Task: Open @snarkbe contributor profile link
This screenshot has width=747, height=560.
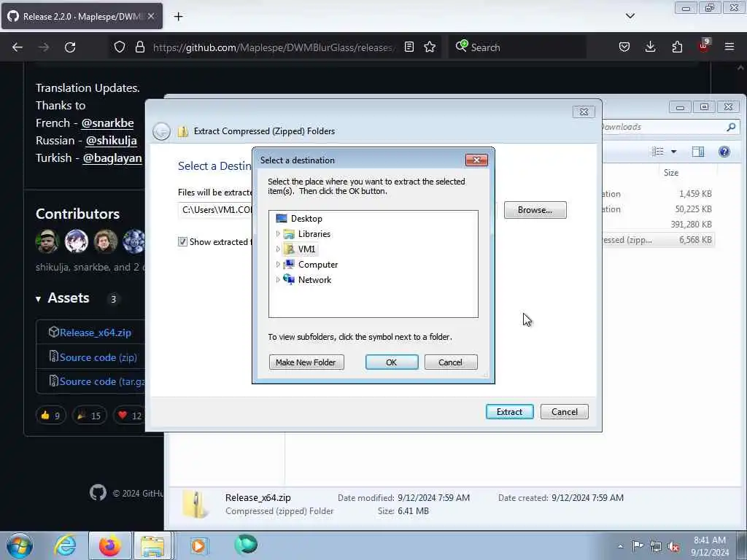Action: [x=107, y=122]
